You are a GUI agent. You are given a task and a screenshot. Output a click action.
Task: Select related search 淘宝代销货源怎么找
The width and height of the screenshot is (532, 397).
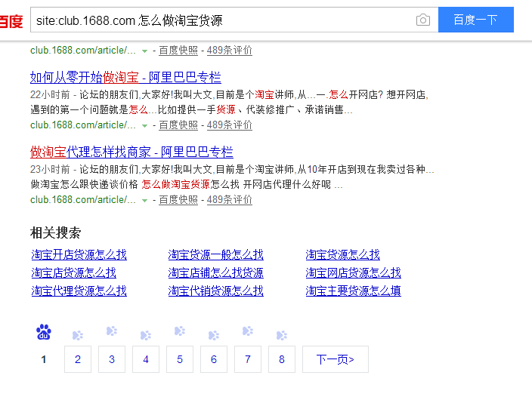click(215, 291)
